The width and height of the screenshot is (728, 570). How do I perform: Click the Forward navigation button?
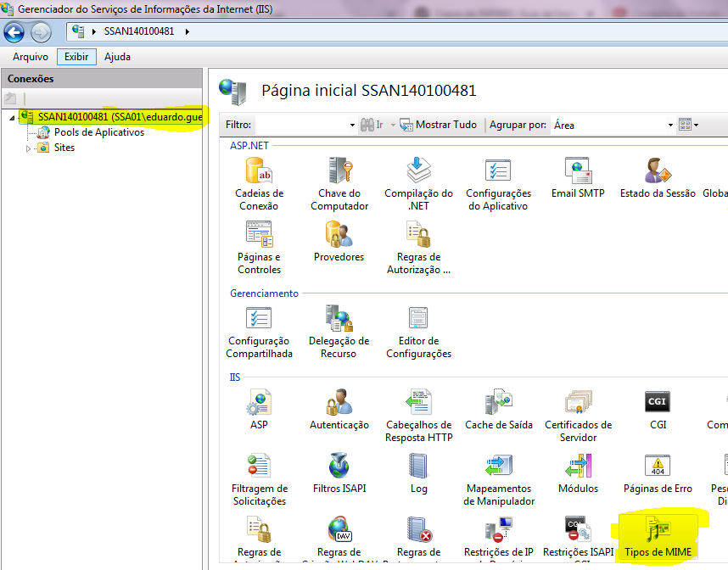pos(41,32)
